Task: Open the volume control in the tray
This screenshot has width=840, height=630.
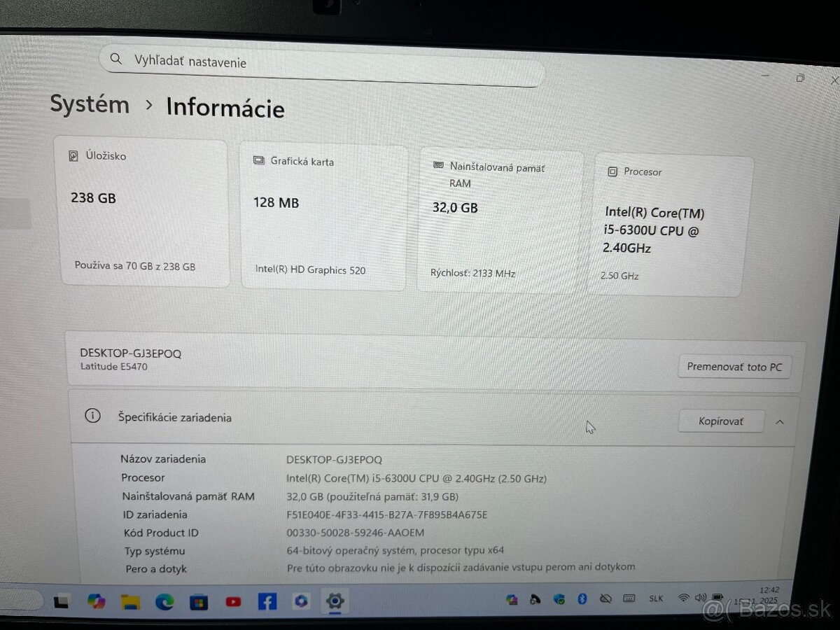Action: pyautogui.click(x=701, y=598)
